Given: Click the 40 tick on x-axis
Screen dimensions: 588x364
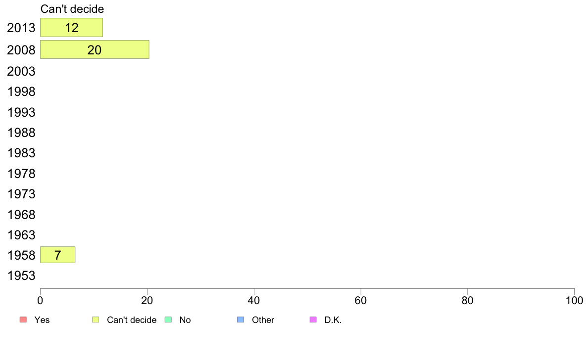Looking at the screenshot, I should coord(254,300).
